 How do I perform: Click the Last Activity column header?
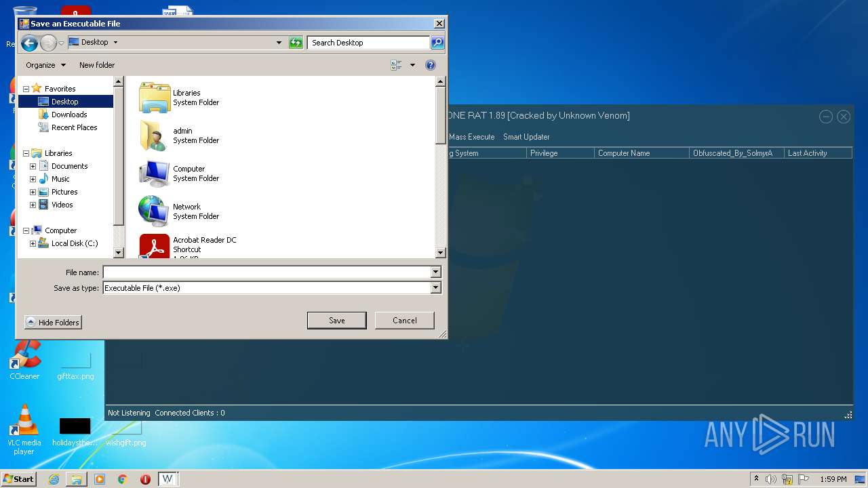pyautogui.click(x=818, y=153)
